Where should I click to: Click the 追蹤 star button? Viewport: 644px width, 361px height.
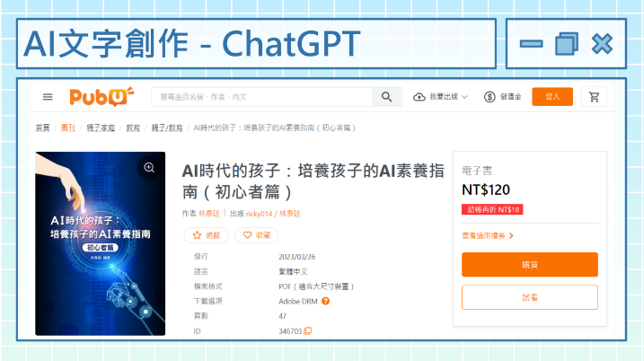207,235
